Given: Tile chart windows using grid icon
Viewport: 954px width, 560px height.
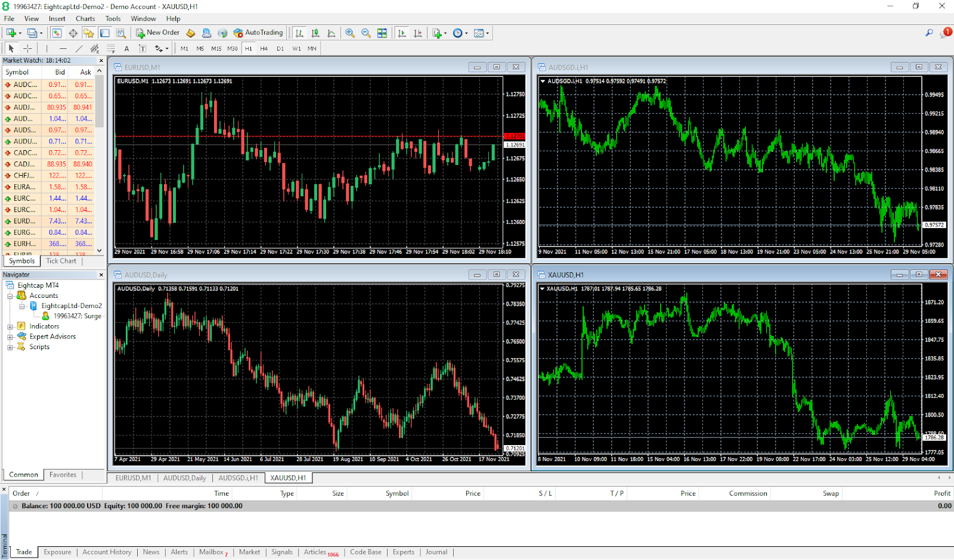Looking at the screenshot, I should 382,33.
